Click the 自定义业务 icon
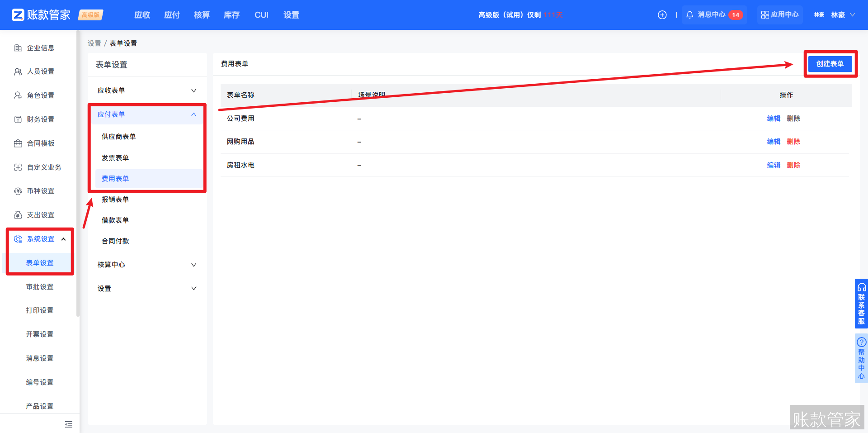This screenshot has height=433, width=868. [x=18, y=167]
